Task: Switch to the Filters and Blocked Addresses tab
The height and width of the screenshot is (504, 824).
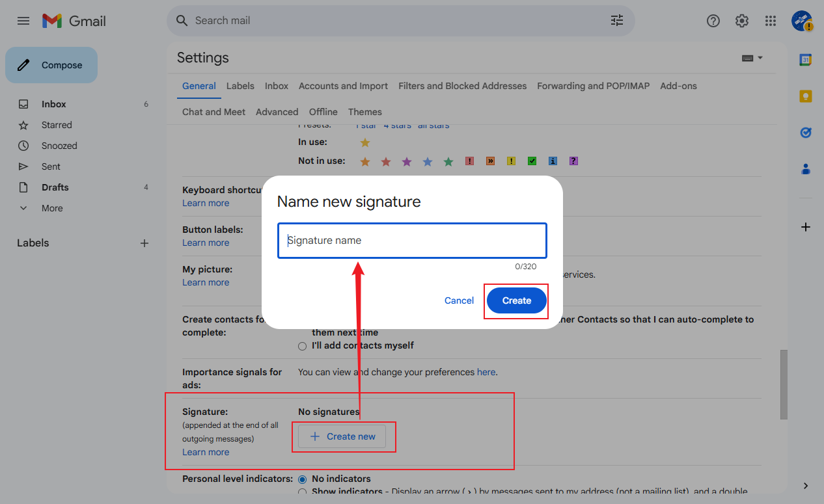Action: (462, 86)
